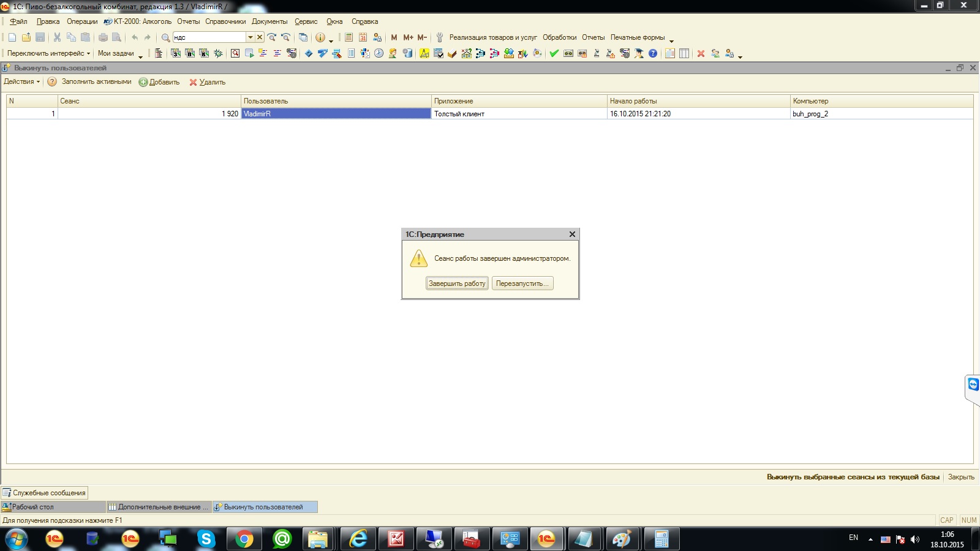Click Перезапустить... button in dialog
Image resolution: width=980 pixels, height=551 pixels.
click(522, 283)
